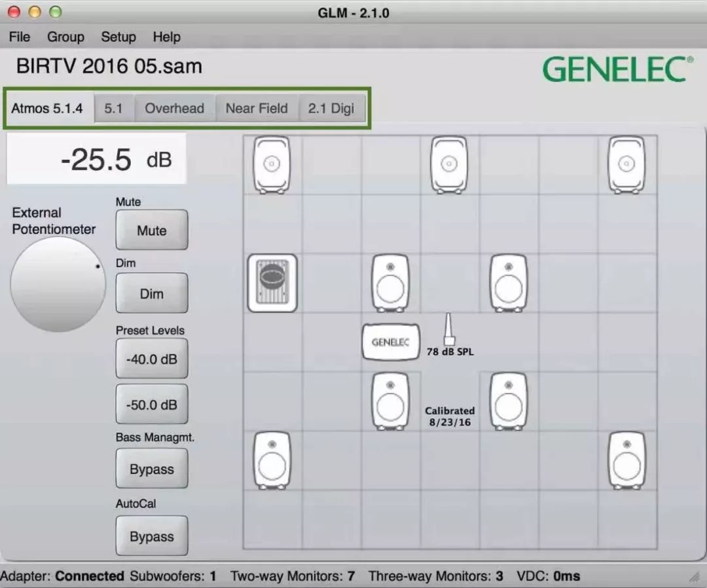Switch to the 5.1 group tab

tap(114, 108)
